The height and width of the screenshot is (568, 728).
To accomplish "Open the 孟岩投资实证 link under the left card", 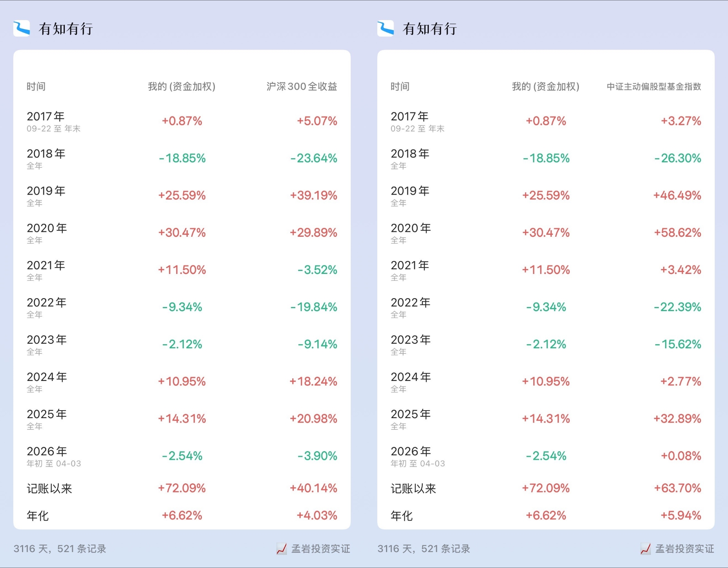I will point(320,549).
